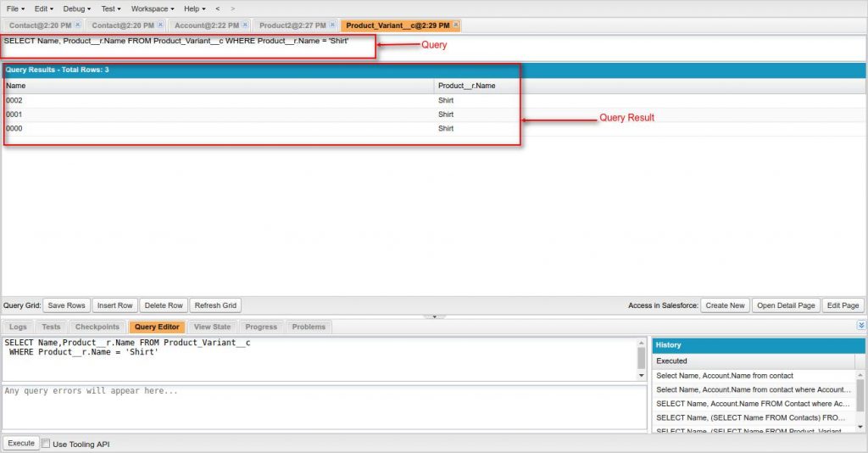868x453 pixels.
Task: Click the back arrow in menu bar
Action: click(217, 8)
